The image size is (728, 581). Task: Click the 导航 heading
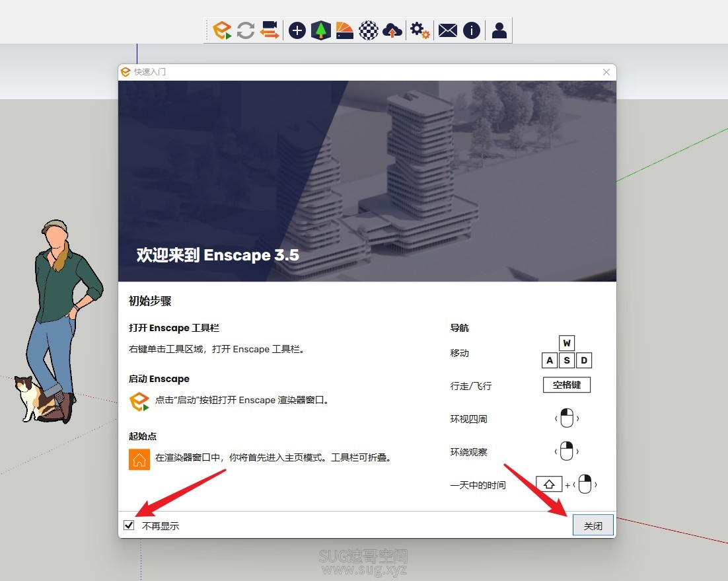tap(460, 328)
